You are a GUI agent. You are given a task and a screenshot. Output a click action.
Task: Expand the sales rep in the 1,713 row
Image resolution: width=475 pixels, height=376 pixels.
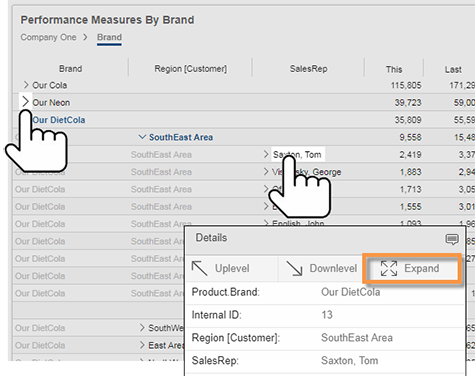pos(266,189)
